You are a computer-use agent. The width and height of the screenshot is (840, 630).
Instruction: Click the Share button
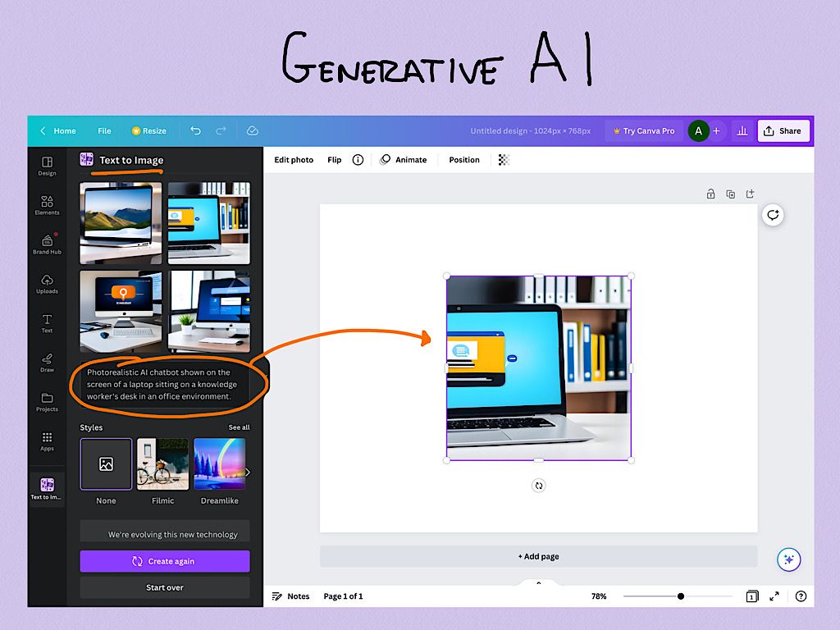[x=783, y=130]
